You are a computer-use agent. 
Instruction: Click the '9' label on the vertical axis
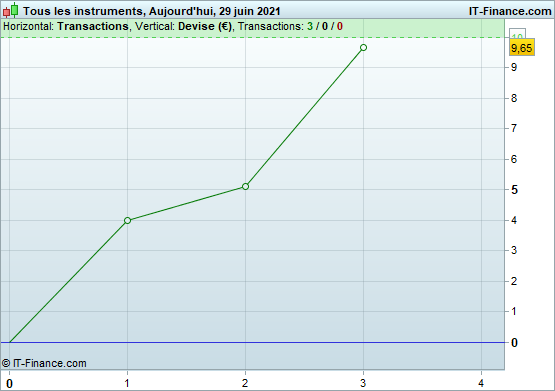(x=514, y=67)
